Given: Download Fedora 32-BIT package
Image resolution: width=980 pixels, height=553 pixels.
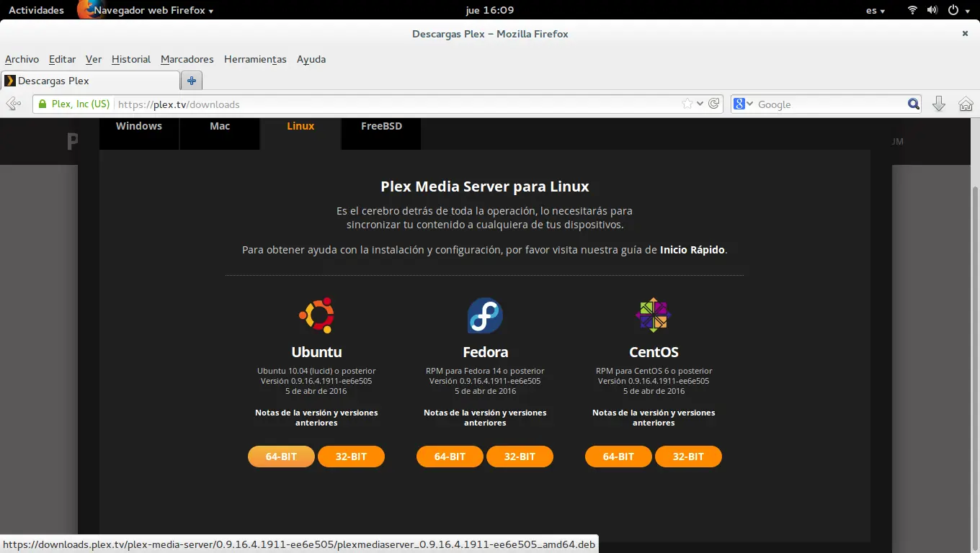Looking at the screenshot, I should pyautogui.click(x=520, y=457).
